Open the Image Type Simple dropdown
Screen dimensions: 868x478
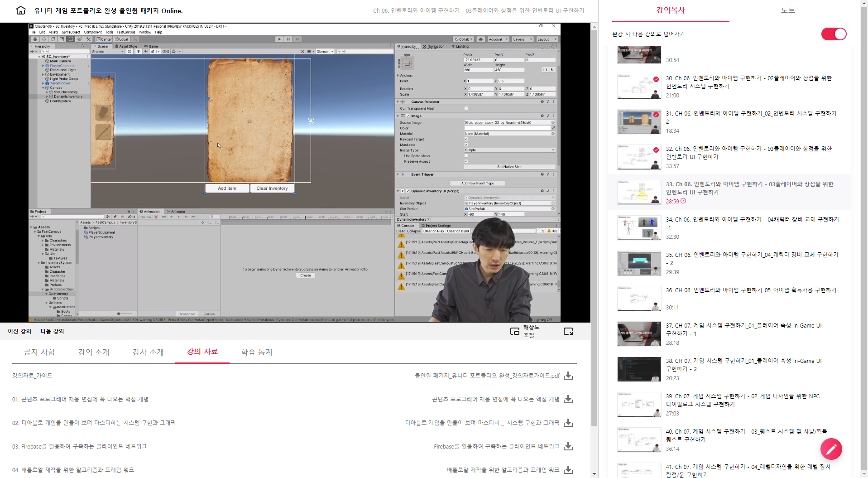click(509, 150)
